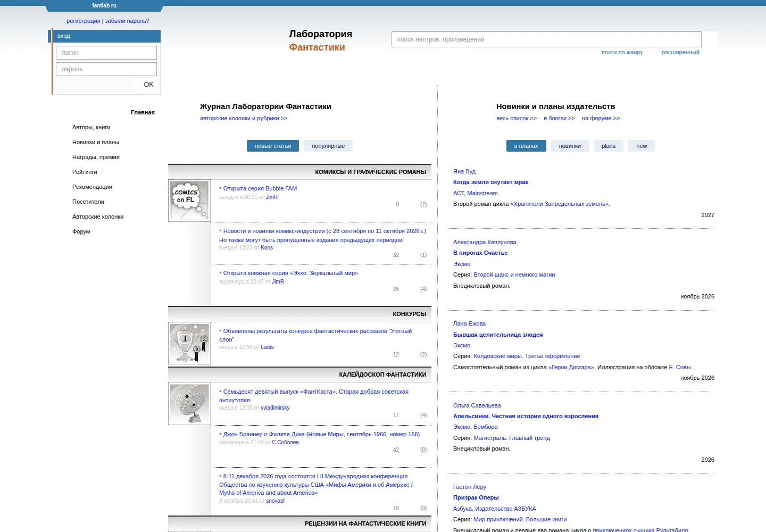Click the «Лаборатория Фантастики» site logo
This screenshot has height=532, width=766.
pyautogui.click(x=321, y=40)
